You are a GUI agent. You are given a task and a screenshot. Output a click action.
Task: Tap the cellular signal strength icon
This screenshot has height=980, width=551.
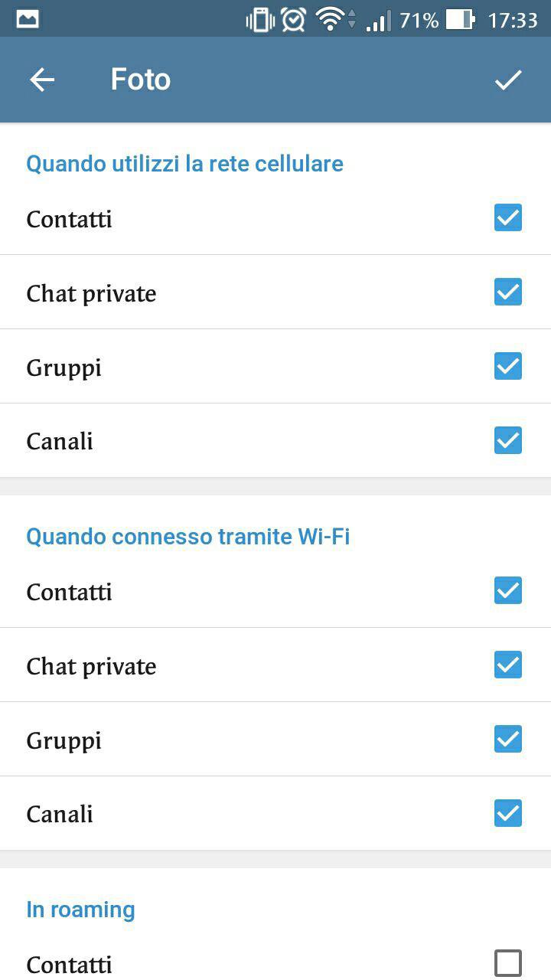(x=378, y=19)
